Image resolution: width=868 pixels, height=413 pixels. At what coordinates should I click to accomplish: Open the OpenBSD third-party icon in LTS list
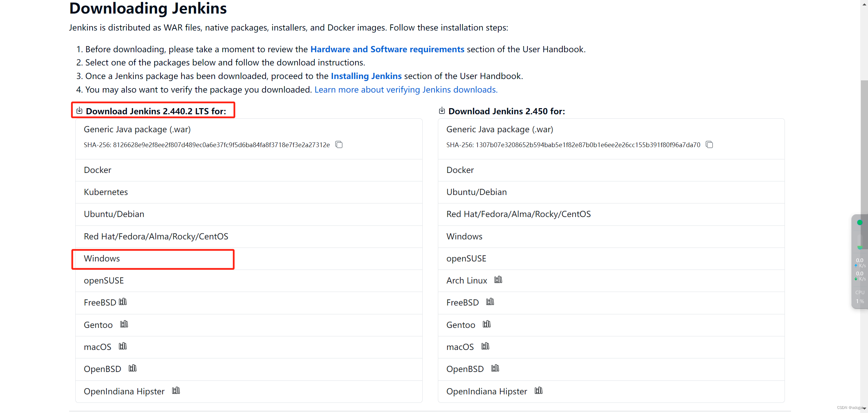(133, 368)
